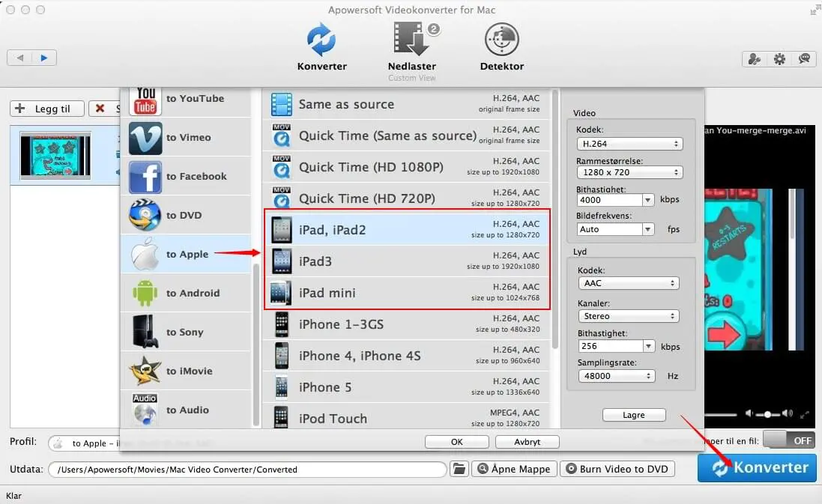Click the iPhone 4, iPhone 4S icon

(282, 356)
